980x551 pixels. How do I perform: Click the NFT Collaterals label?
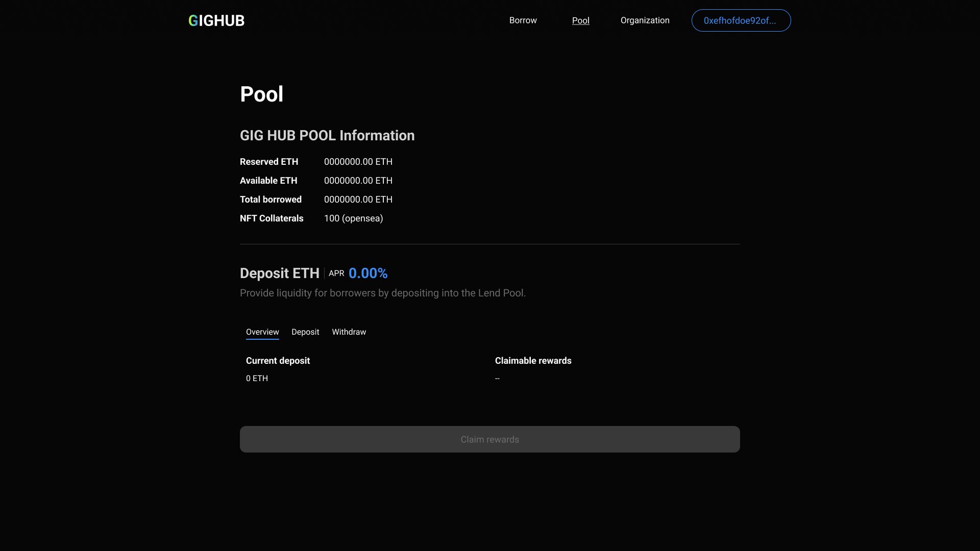(x=272, y=218)
